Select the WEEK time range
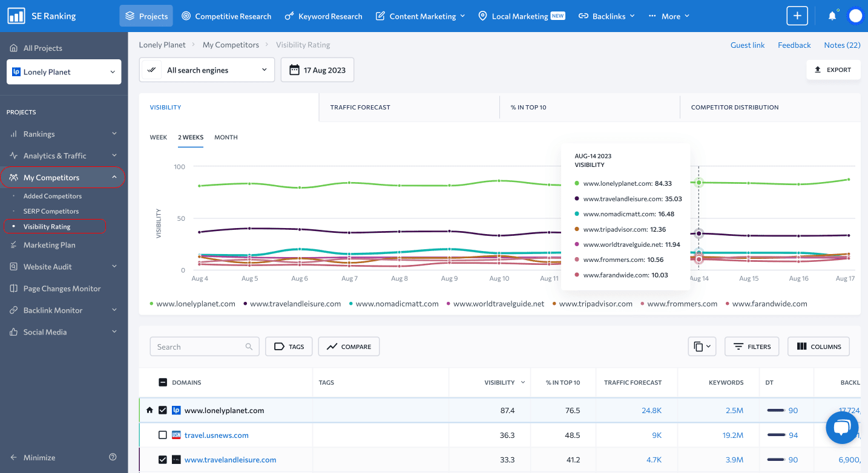The width and height of the screenshot is (868, 473). pos(159,137)
